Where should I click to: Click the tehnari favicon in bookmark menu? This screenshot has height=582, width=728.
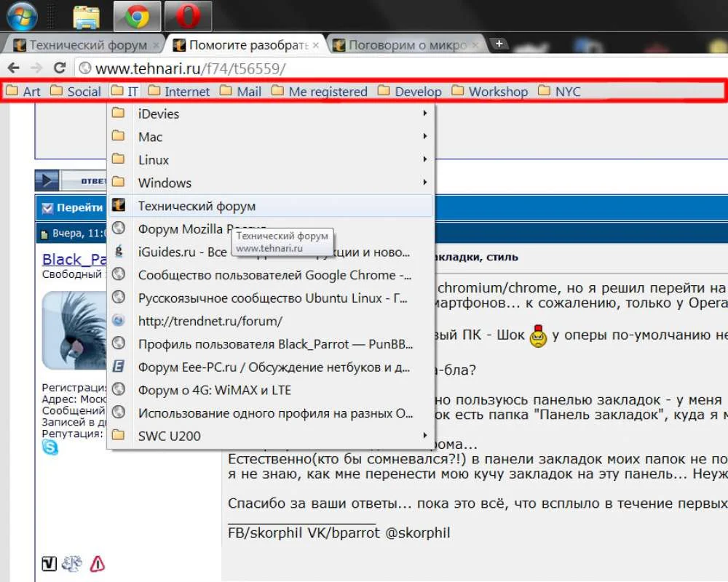(x=119, y=204)
